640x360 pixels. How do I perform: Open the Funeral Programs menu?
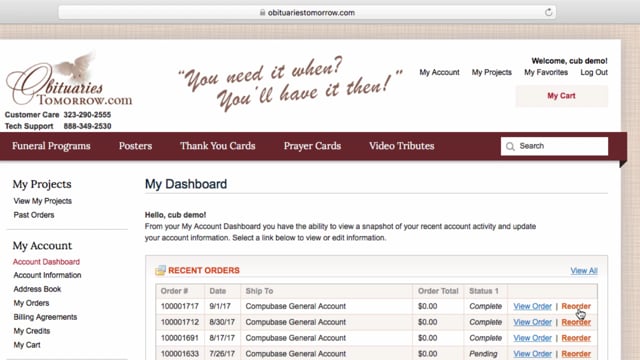pos(51,146)
